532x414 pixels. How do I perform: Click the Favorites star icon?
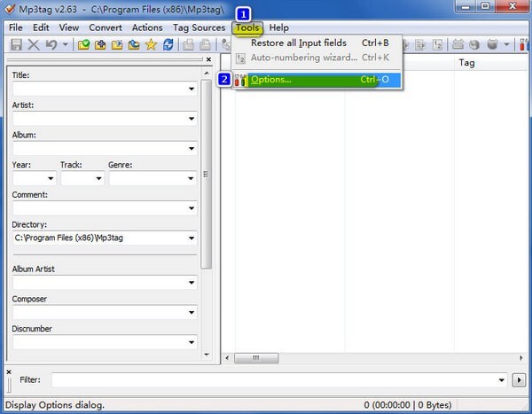(151, 44)
